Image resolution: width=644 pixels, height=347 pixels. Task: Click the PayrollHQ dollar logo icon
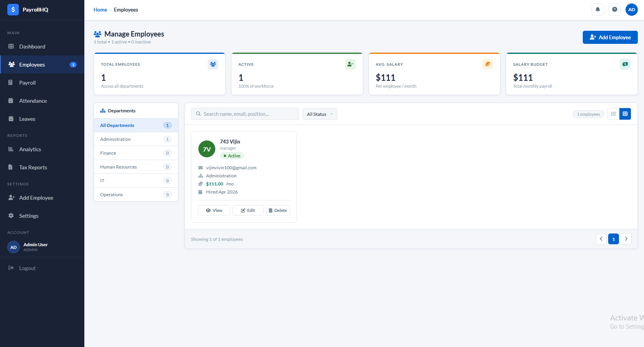[x=13, y=10]
